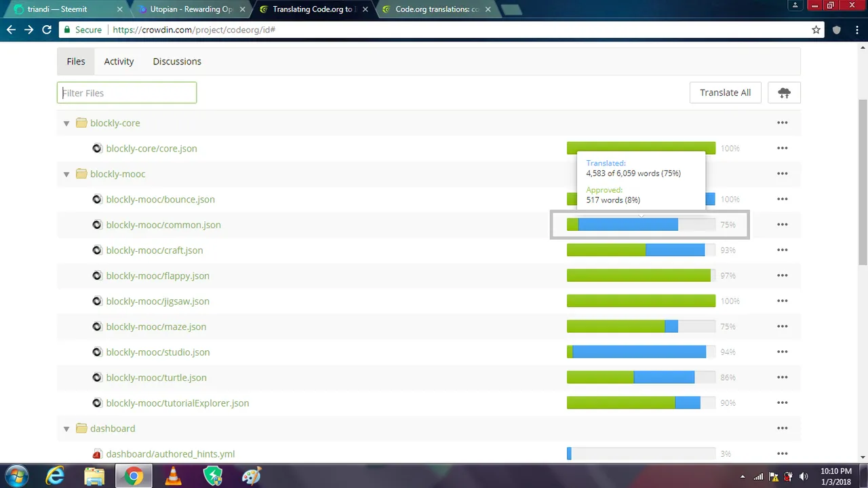
Task: Open more options for jigsaw.json row
Action: point(783,301)
